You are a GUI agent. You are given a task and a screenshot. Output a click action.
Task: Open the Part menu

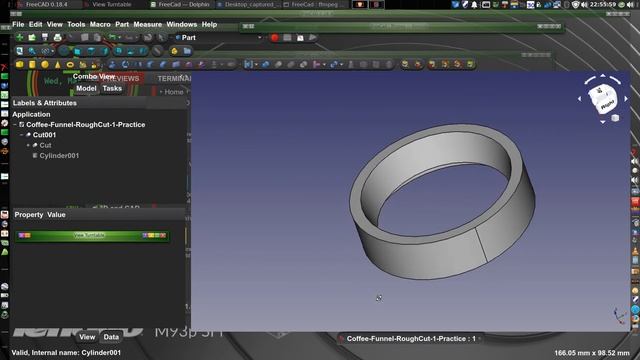click(122, 24)
